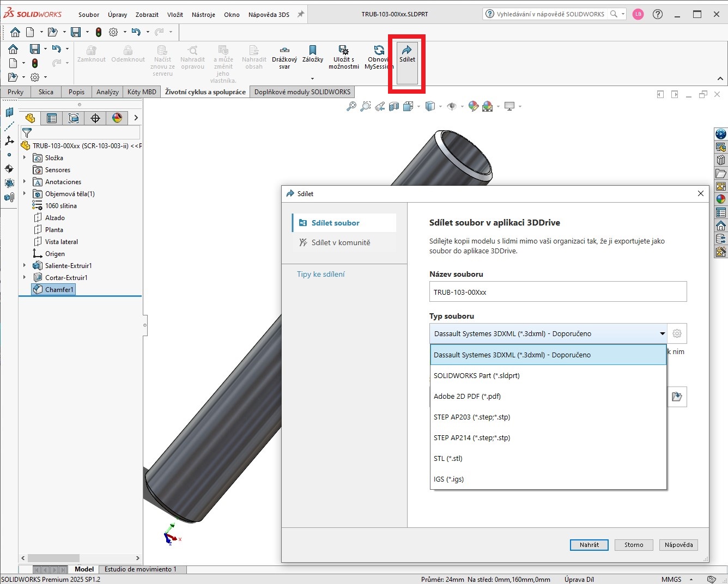Select the Drážkový svar tool
728x584 pixels.
point(284,50)
